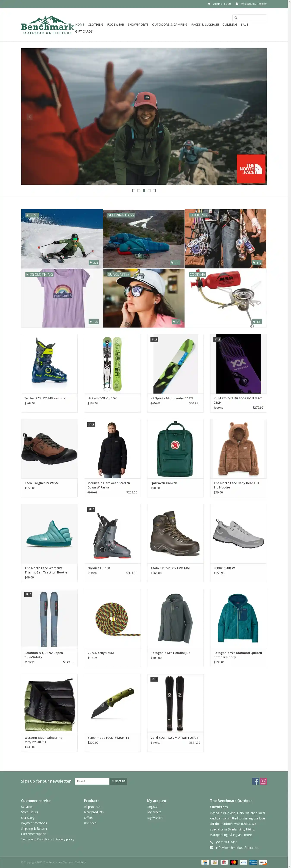Click the search magnifier icon

tap(236, 18)
